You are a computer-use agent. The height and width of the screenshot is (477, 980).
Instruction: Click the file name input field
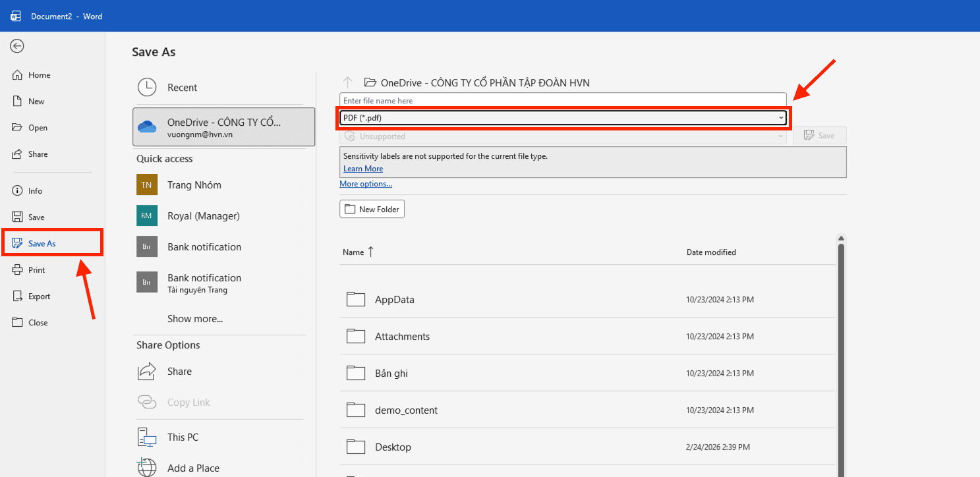562,101
